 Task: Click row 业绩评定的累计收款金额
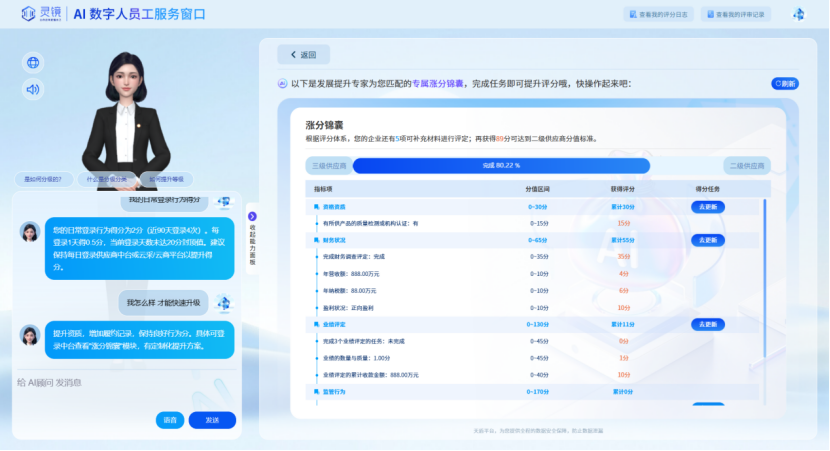(x=532, y=375)
